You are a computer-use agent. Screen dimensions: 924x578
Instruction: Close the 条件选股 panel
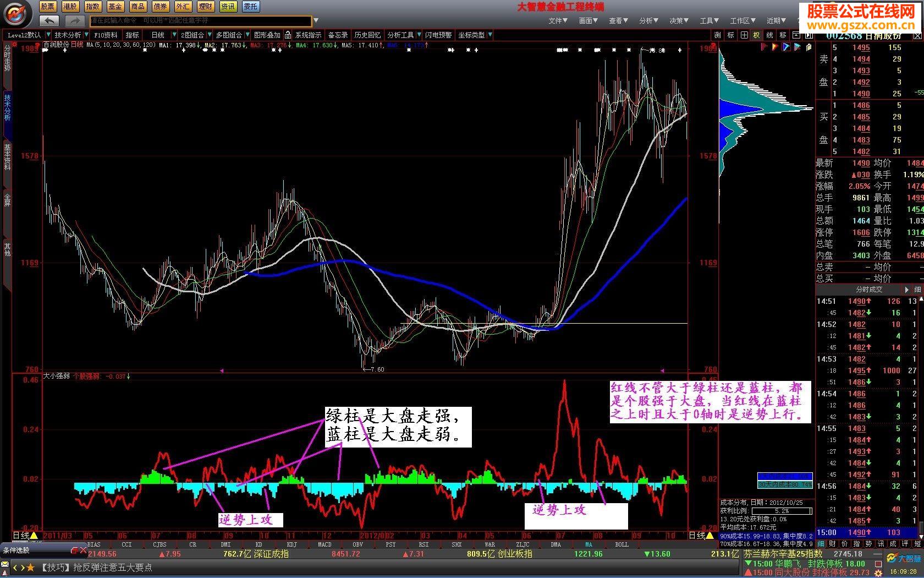pyautogui.click(x=83, y=550)
